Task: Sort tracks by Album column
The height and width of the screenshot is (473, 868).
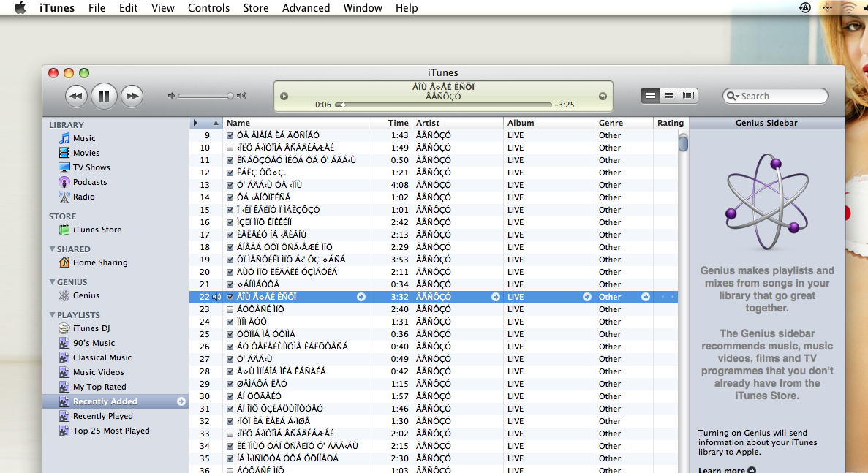Action: pyautogui.click(x=549, y=123)
